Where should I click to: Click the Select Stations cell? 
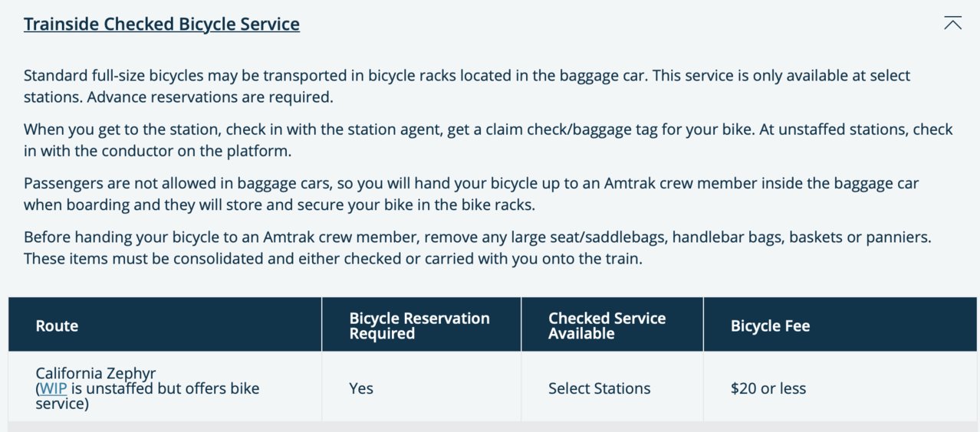click(599, 388)
